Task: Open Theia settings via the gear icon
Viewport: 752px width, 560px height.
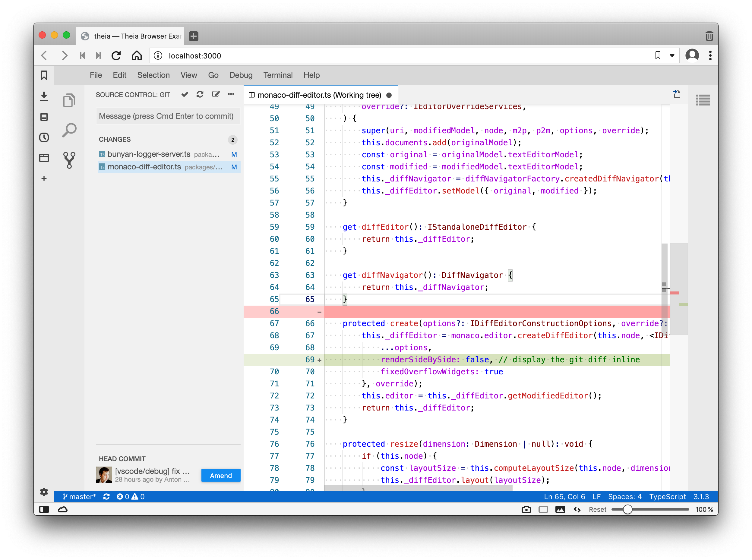Action: click(44, 492)
